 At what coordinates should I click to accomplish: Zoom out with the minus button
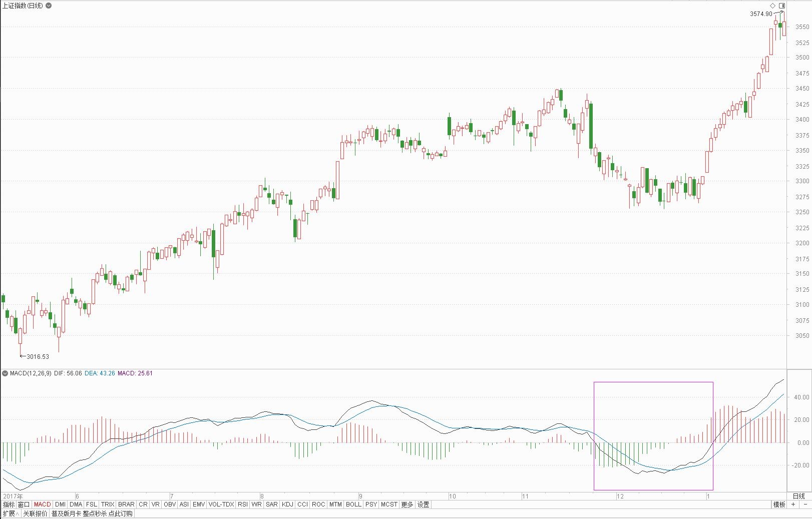[805, 504]
